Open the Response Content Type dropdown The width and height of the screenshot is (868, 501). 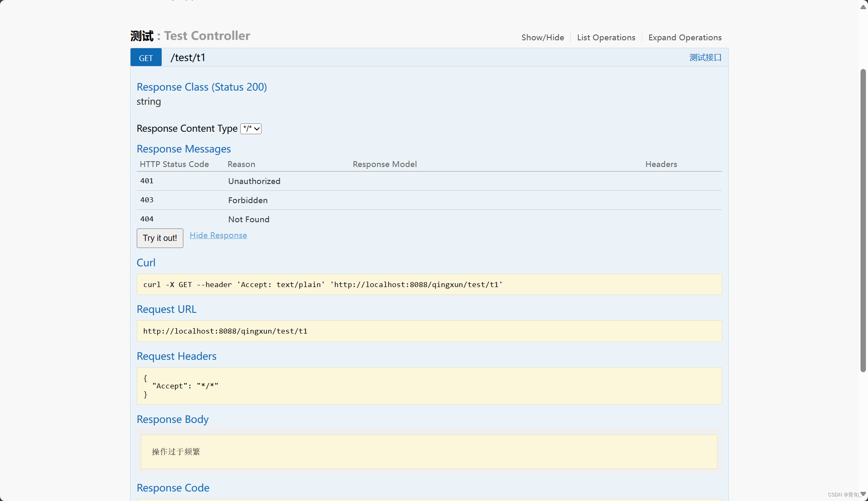pyautogui.click(x=251, y=129)
